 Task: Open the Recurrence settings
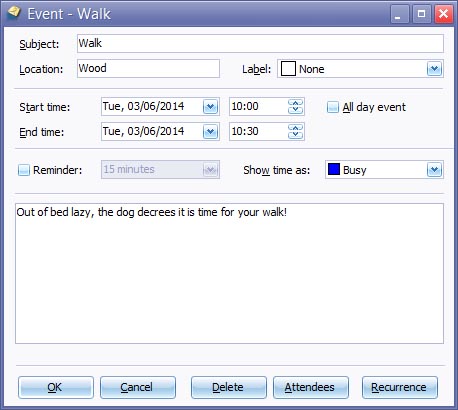click(x=400, y=387)
